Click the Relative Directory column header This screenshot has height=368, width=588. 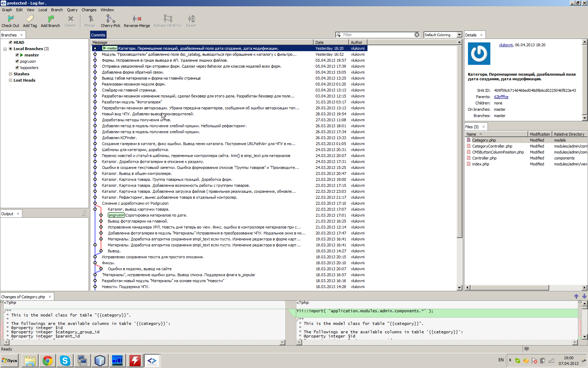point(569,134)
